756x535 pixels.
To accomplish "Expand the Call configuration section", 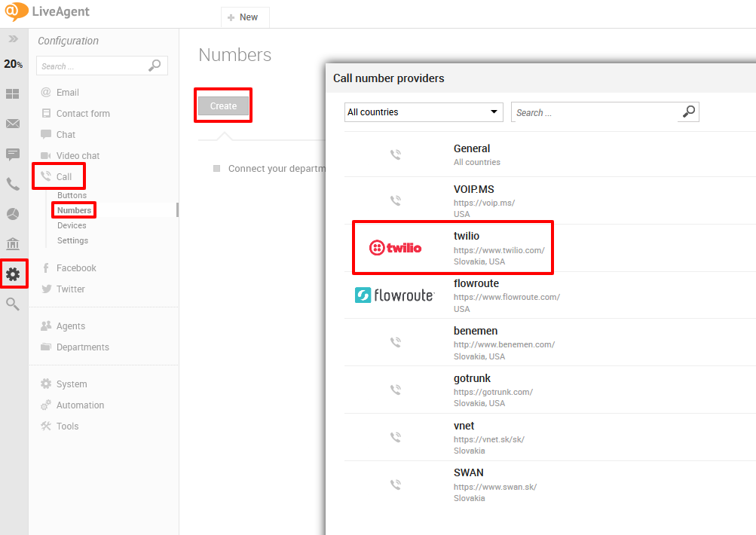I will 63,177.
